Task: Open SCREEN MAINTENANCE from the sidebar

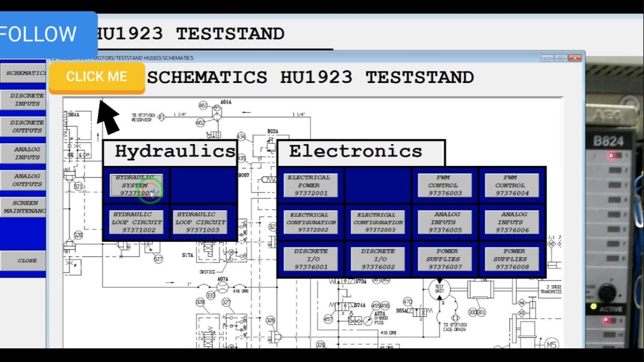Action: coord(23,207)
